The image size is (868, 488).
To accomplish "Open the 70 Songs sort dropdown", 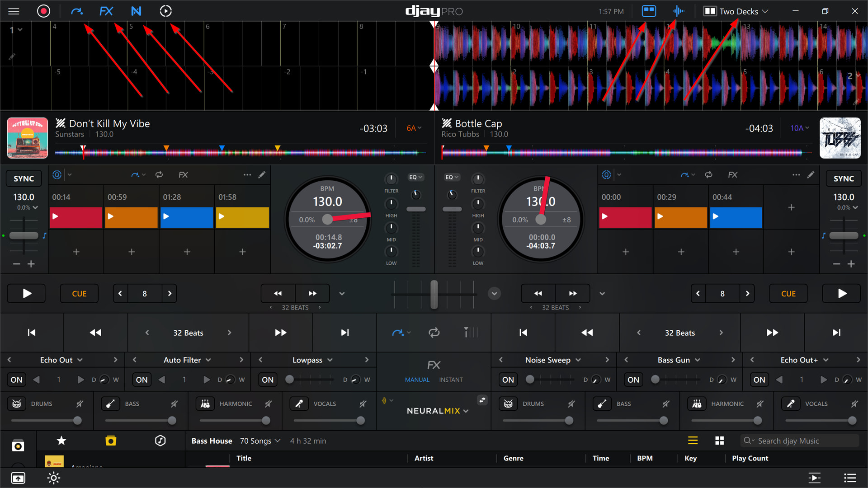I will 260,441.
